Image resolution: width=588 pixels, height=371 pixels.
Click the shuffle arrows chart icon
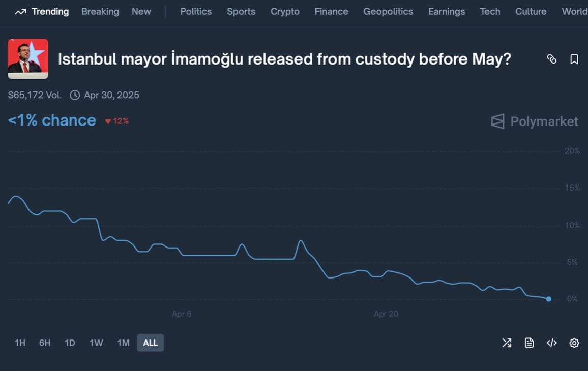point(507,343)
